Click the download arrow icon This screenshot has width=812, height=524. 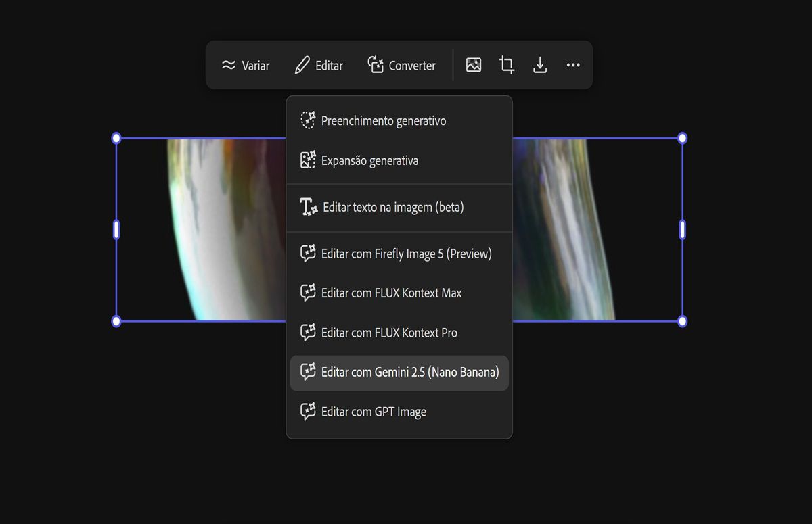(x=540, y=65)
